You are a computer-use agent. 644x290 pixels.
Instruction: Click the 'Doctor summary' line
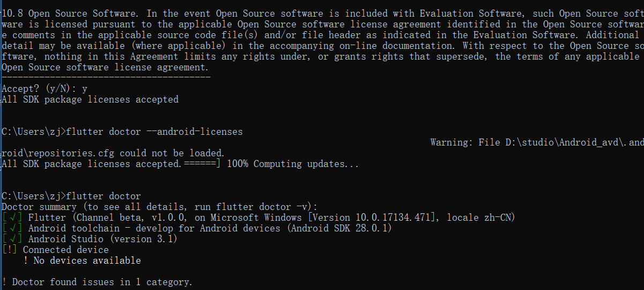pyautogui.click(x=160, y=207)
